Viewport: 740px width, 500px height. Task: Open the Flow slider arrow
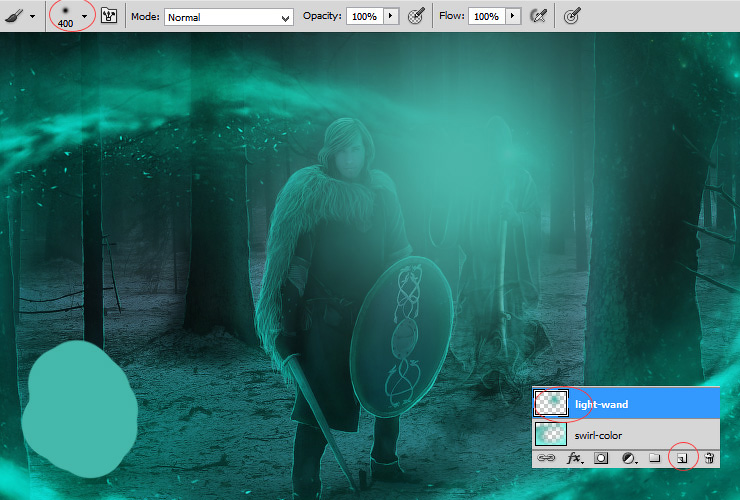513,16
